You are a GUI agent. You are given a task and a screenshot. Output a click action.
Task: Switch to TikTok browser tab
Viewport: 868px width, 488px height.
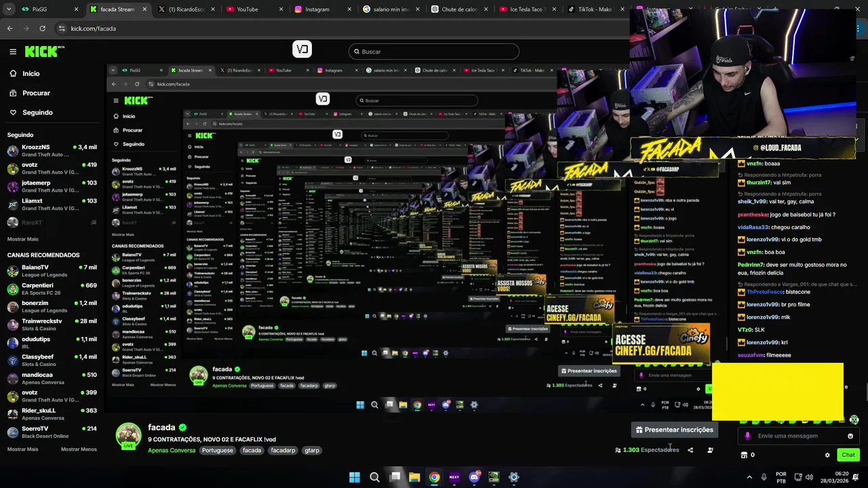596,9
